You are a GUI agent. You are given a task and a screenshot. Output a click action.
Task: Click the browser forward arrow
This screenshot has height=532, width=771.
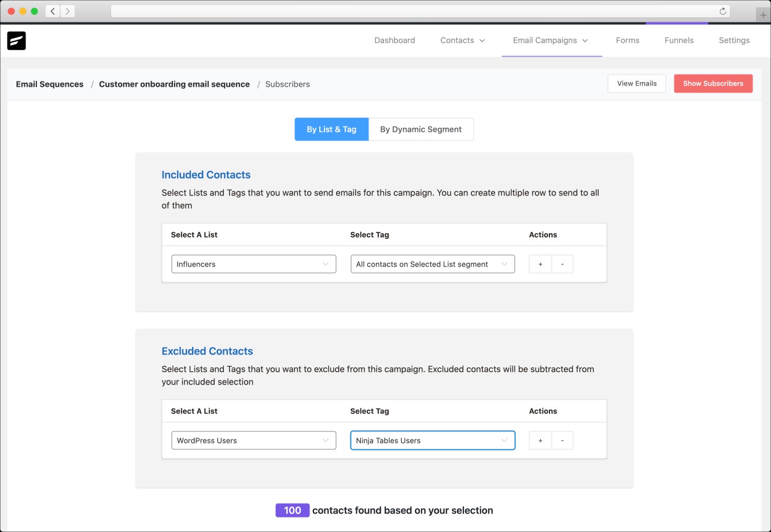tap(68, 11)
